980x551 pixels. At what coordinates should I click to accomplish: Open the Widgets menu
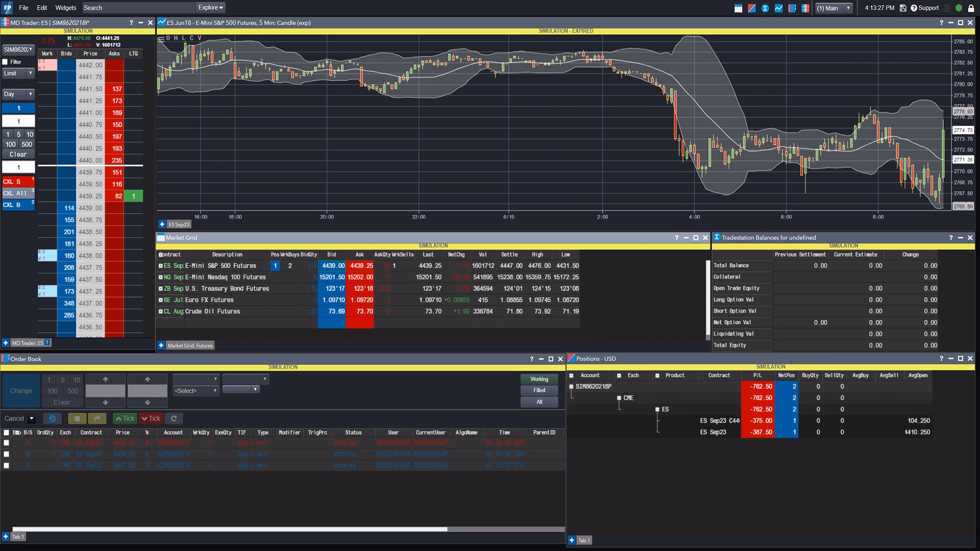coord(65,8)
